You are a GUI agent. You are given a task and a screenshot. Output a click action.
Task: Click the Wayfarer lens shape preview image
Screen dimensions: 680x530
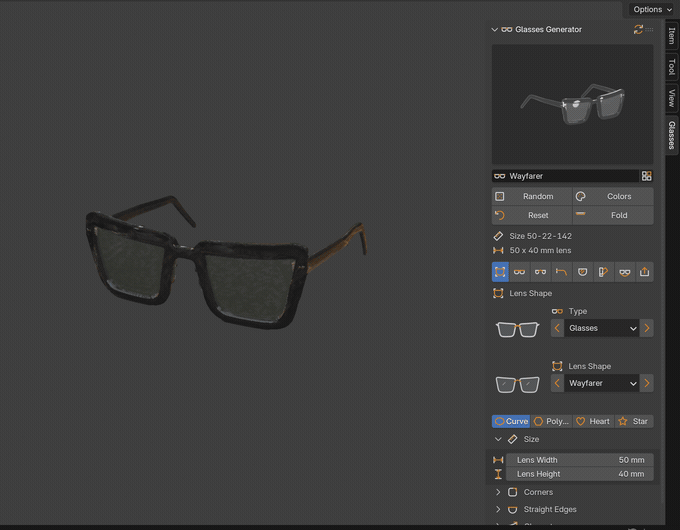[x=517, y=384]
